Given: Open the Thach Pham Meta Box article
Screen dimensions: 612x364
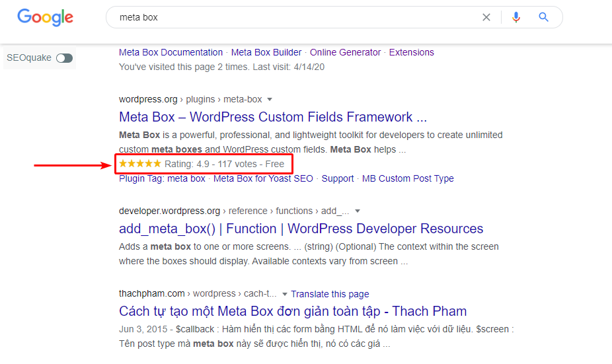Looking at the screenshot, I should (293, 311).
